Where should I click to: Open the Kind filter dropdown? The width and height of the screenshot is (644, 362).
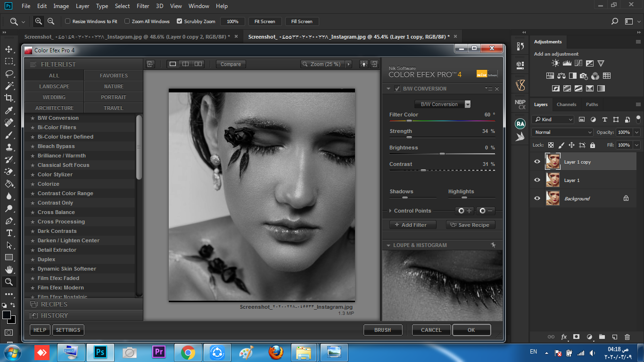pos(553,119)
